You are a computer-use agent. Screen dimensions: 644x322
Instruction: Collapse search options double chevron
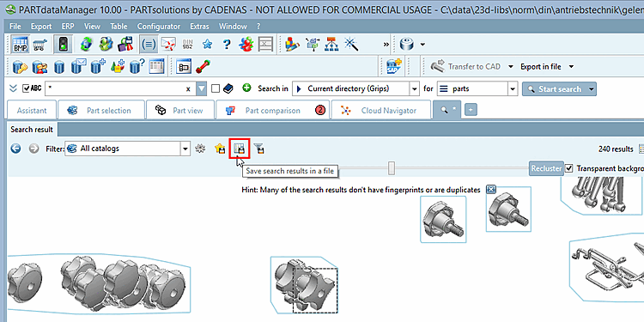tap(13, 88)
